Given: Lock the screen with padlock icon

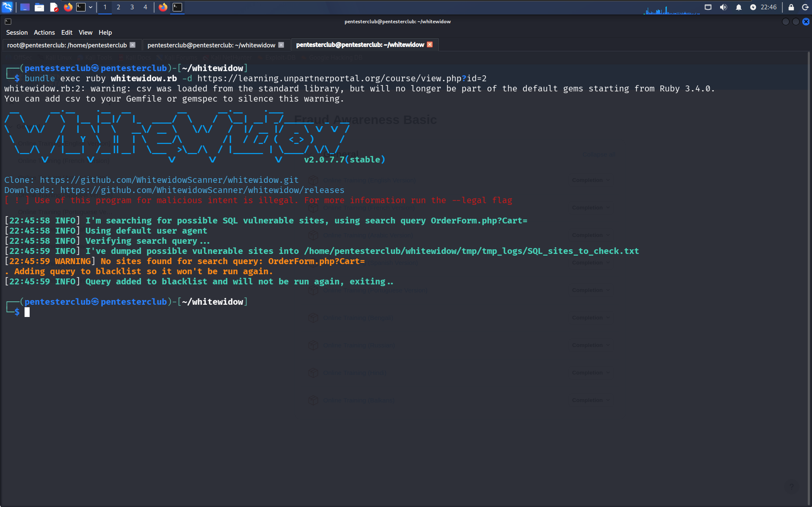Looking at the screenshot, I should pos(791,7).
